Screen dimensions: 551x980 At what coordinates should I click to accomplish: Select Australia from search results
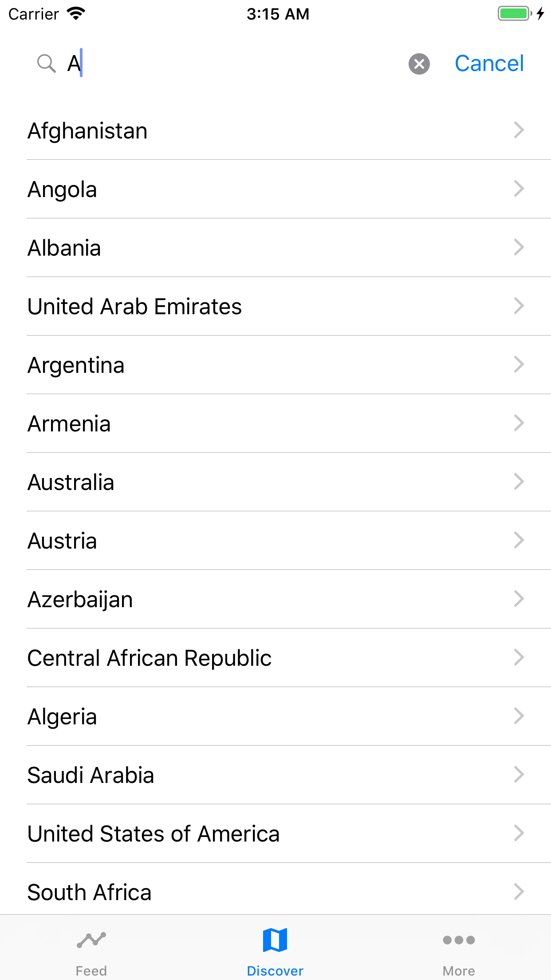coord(275,482)
